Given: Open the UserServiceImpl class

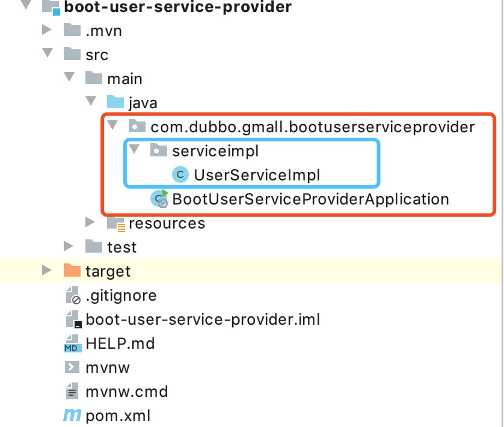Looking at the screenshot, I should tap(257, 175).
